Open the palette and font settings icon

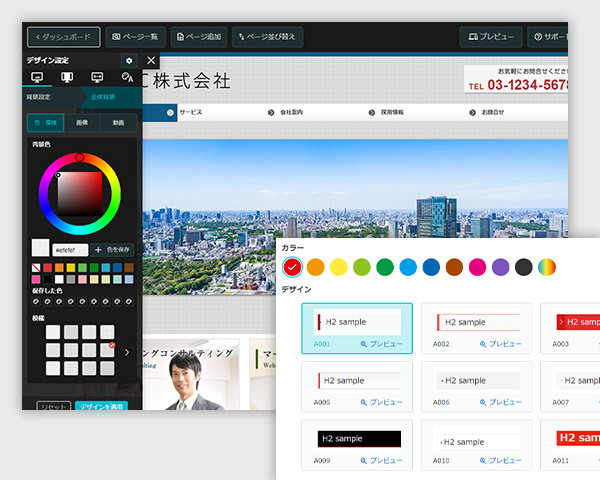point(127,77)
